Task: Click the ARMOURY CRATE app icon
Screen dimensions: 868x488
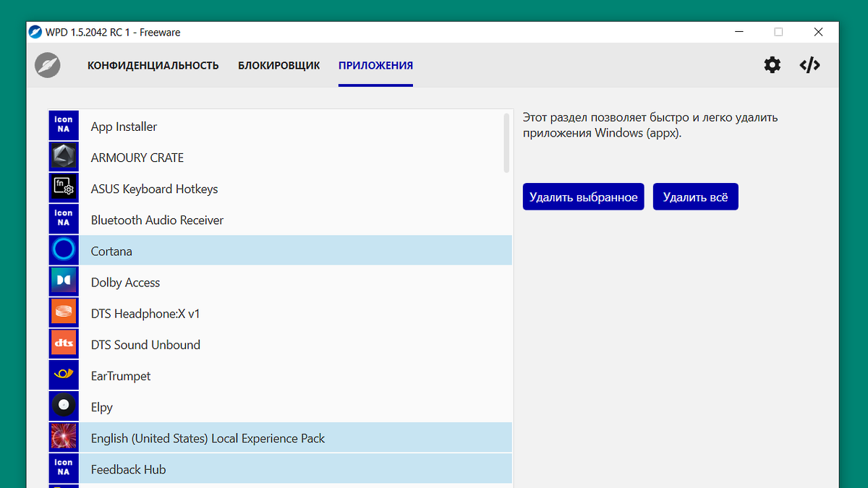Action: (64, 158)
